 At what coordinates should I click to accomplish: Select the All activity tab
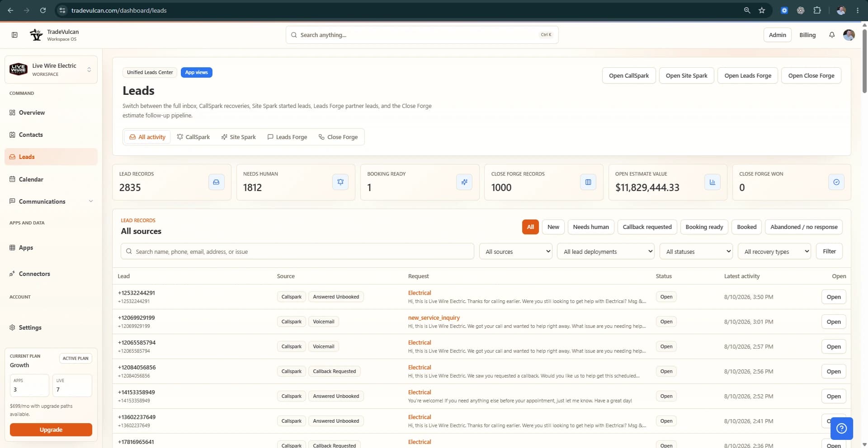click(147, 137)
